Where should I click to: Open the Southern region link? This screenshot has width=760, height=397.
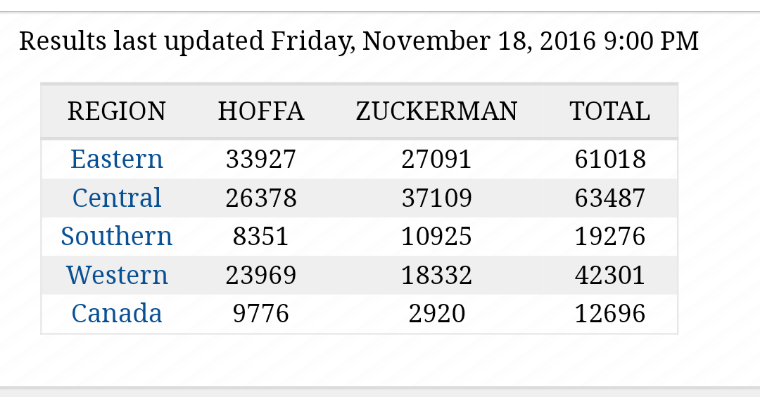point(116,236)
